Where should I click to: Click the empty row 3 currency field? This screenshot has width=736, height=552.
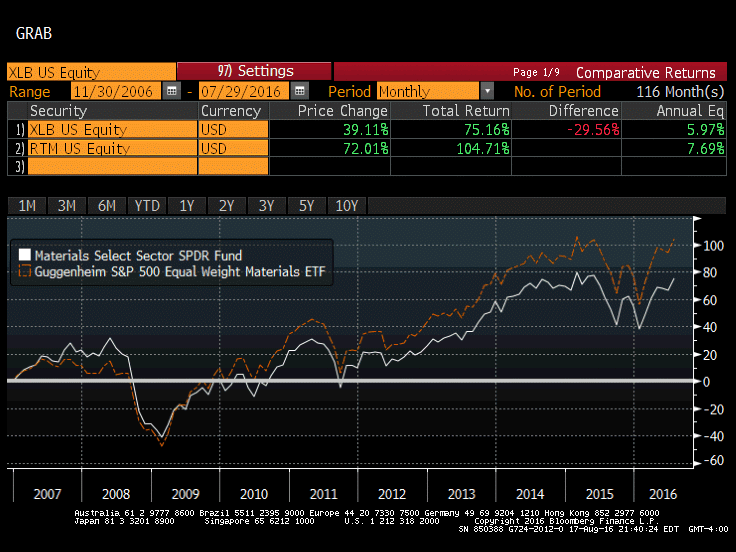coord(233,166)
